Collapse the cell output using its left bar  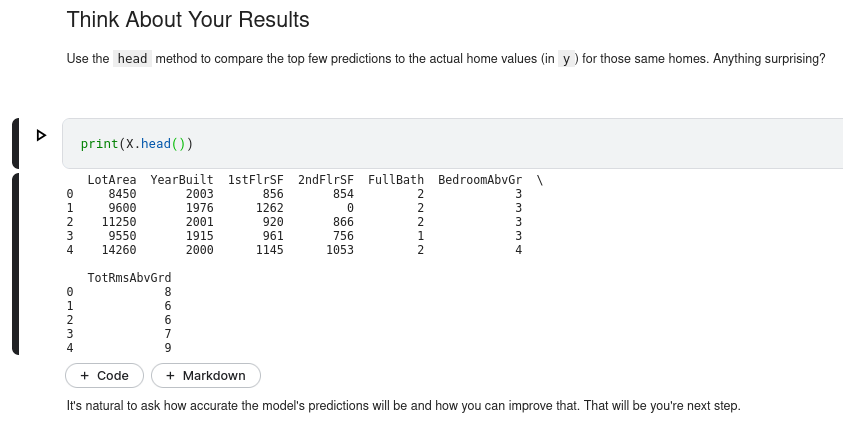(x=16, y=263)
